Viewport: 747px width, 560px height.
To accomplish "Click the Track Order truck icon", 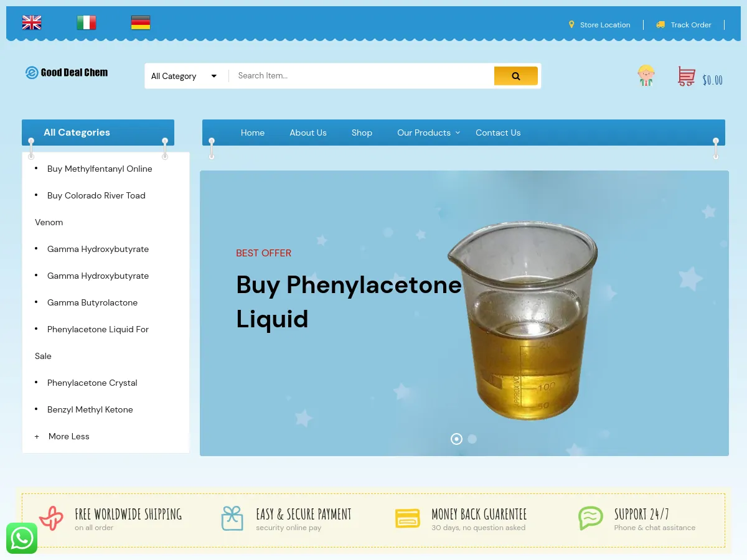I will [x=660, y=25].
